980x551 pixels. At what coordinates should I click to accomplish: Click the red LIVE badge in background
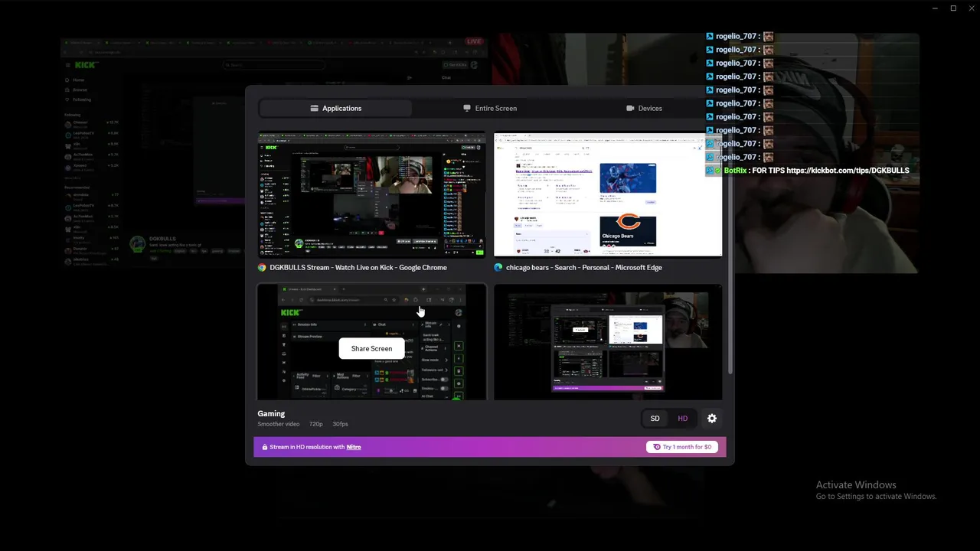[474, 41]
